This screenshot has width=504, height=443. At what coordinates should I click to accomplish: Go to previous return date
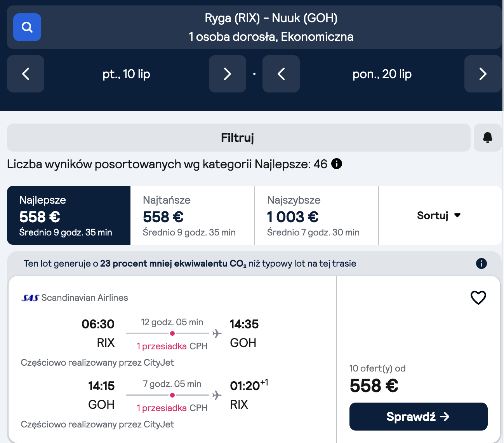281,74
